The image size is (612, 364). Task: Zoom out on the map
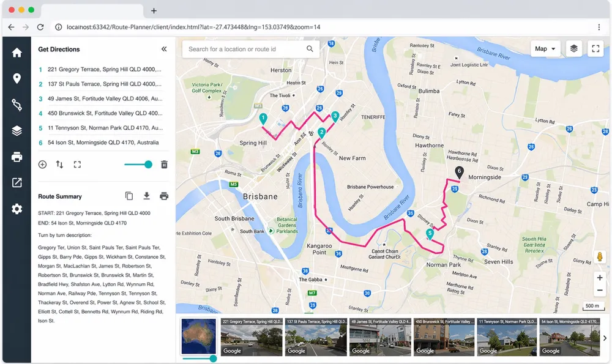[600, 290]
